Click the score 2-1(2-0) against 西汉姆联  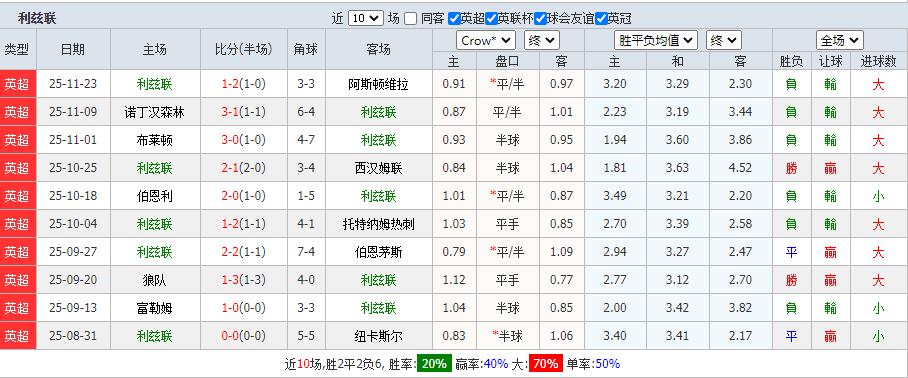pos(244,168)
